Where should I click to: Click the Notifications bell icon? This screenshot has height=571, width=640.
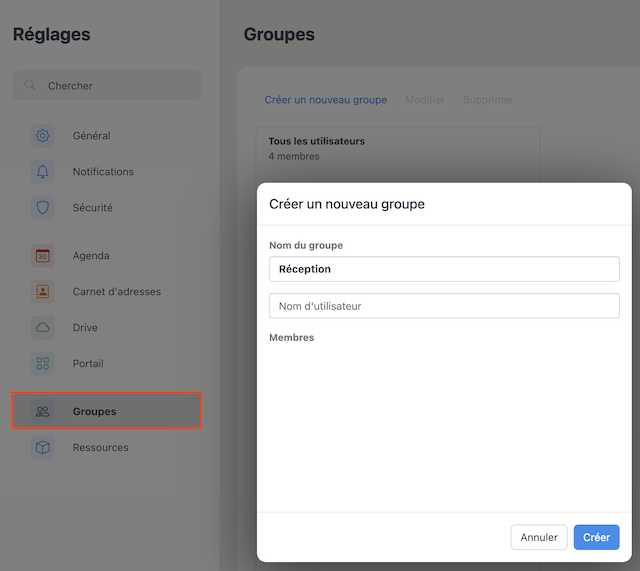(x=42, y=171)
